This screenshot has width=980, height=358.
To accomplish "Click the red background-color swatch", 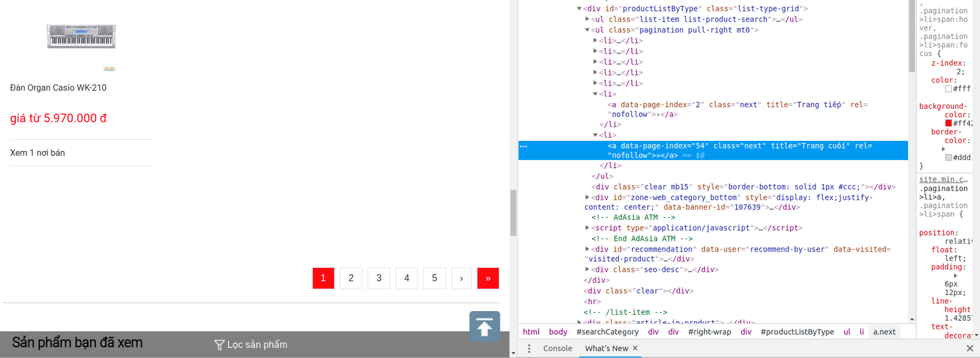I will pyautogui.click(x=949, y=123).
